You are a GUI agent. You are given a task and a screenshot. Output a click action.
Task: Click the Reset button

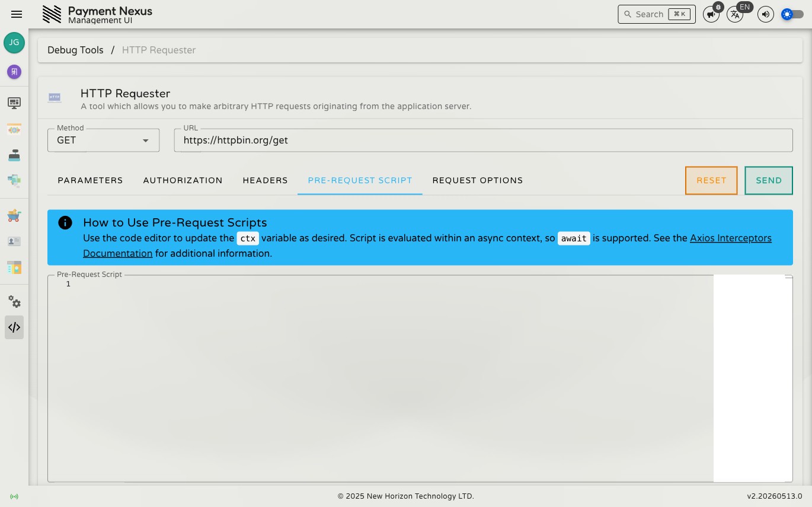[711, 180]
